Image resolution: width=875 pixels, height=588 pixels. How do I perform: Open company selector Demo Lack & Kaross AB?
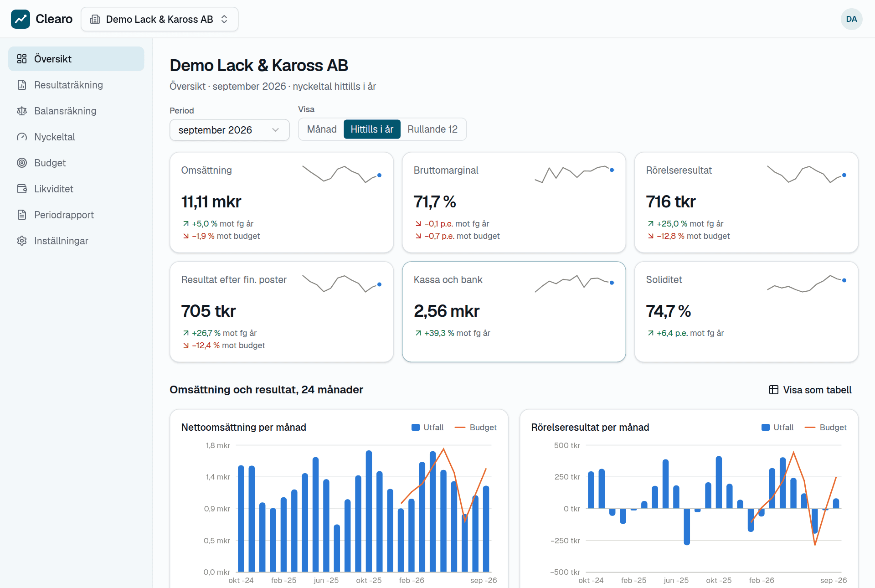(160, 19)
